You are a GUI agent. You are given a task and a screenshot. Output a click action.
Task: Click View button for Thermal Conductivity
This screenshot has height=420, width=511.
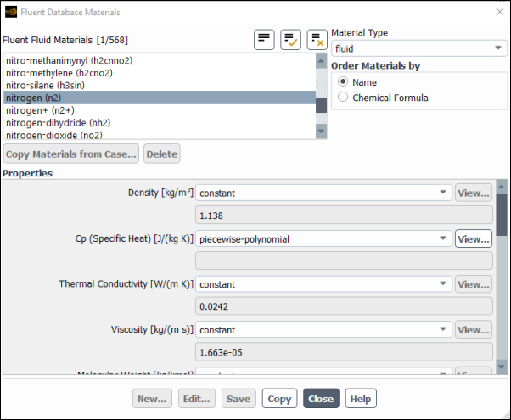[473, 284]
